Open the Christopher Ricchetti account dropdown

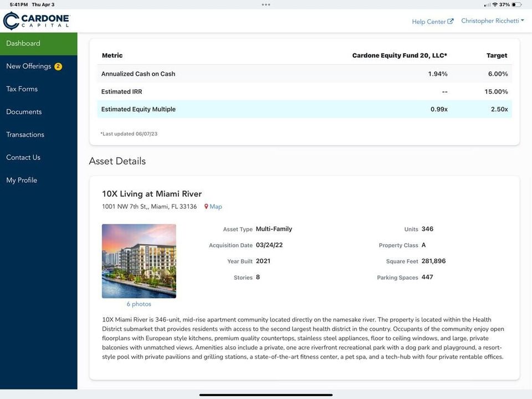point(490,21)
